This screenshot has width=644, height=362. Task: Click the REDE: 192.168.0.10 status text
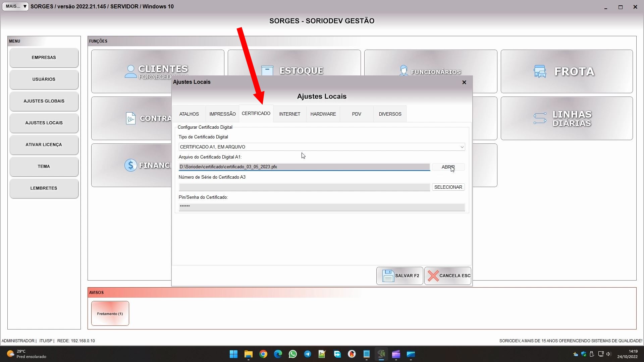[76, 341]
